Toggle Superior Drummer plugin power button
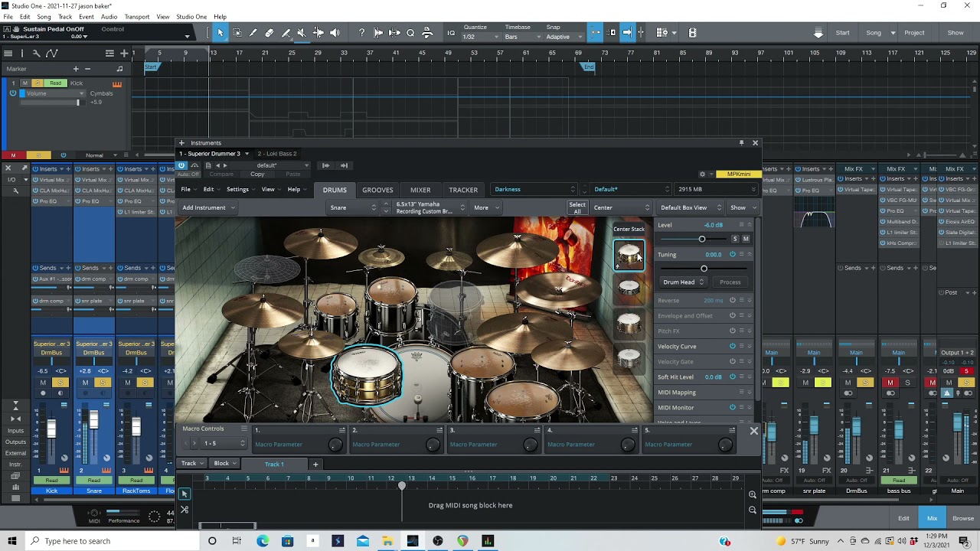The height and width of the screenshot is (551, 980). (x=181, y=165)
